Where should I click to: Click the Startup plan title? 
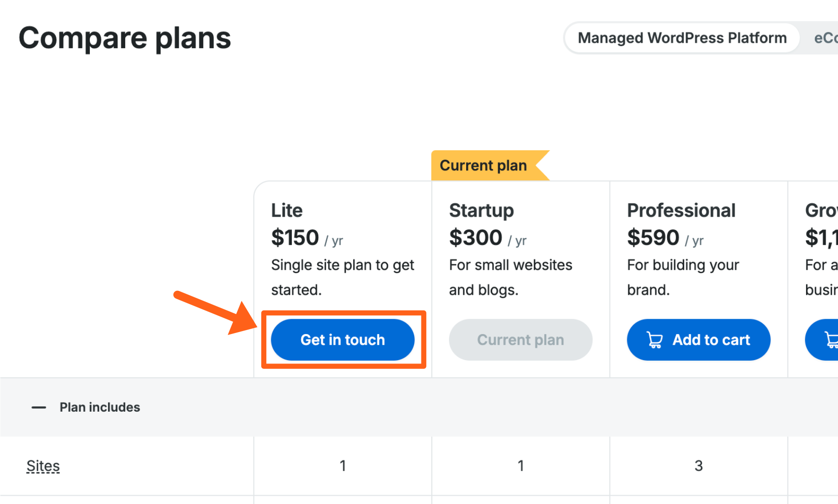pos(481,210)
